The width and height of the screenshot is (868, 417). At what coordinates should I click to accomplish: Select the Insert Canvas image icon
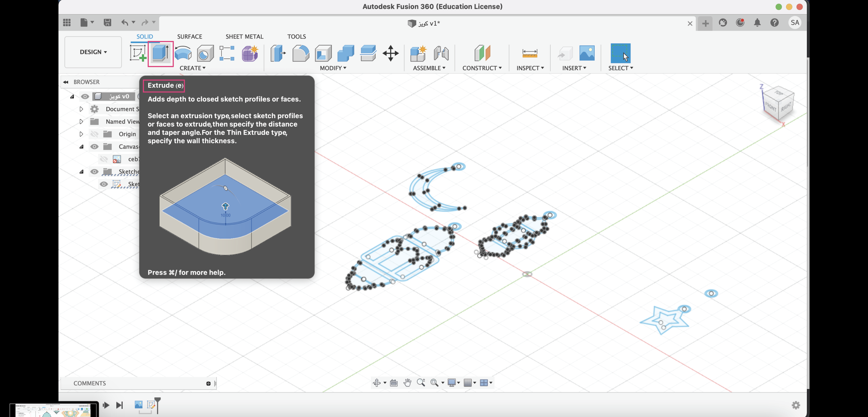point(587,53)
